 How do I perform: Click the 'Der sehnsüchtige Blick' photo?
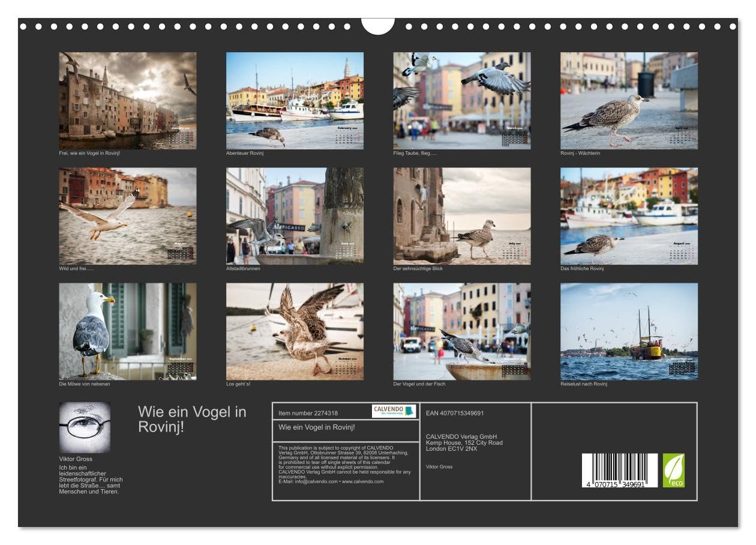462,216
